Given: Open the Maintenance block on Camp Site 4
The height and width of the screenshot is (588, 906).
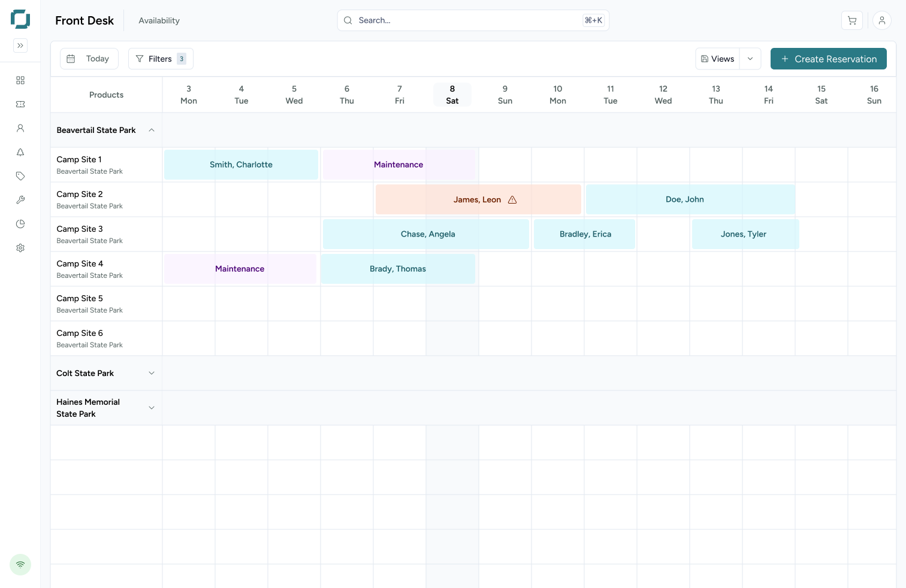Looking at the screenshot, I should pos(240,269).
